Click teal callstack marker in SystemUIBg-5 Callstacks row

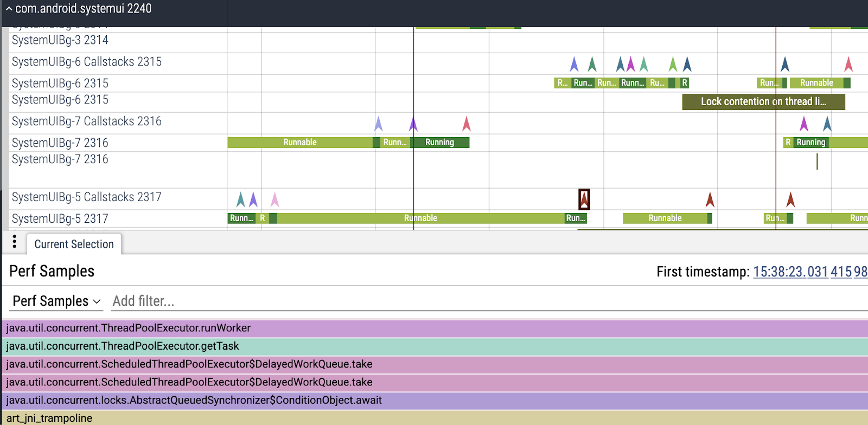click(240, 200)
